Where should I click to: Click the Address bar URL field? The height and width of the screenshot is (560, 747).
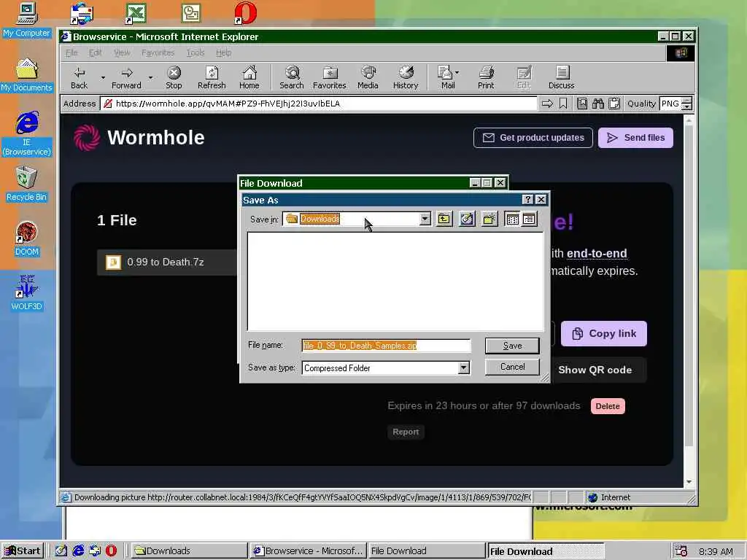(x=320, y=104)
